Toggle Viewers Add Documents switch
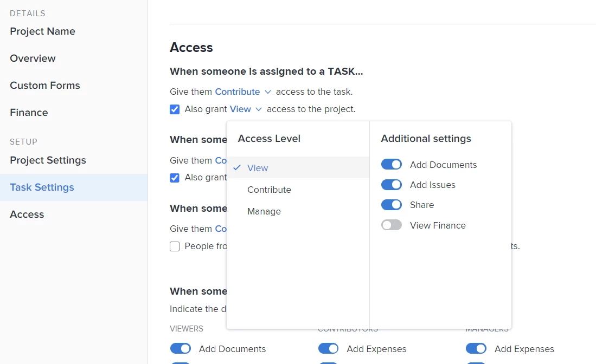 coord(181,348)
